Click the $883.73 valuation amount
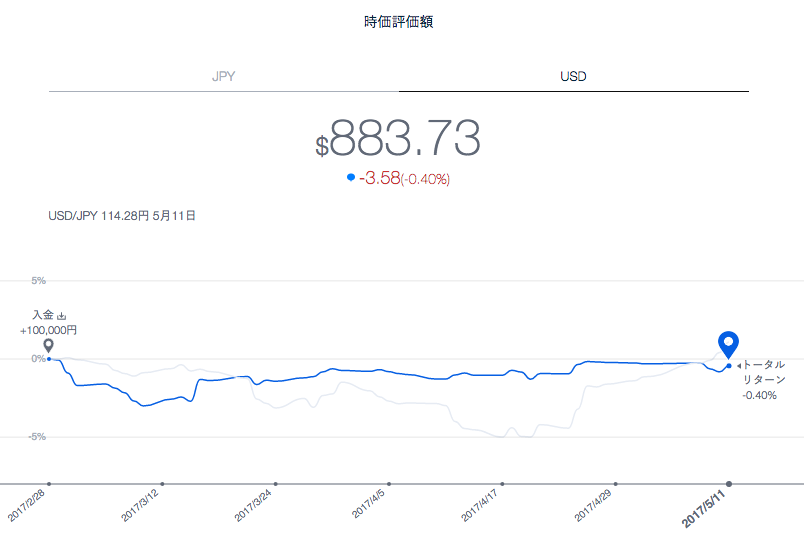The image size is (804, 545). 398,137
